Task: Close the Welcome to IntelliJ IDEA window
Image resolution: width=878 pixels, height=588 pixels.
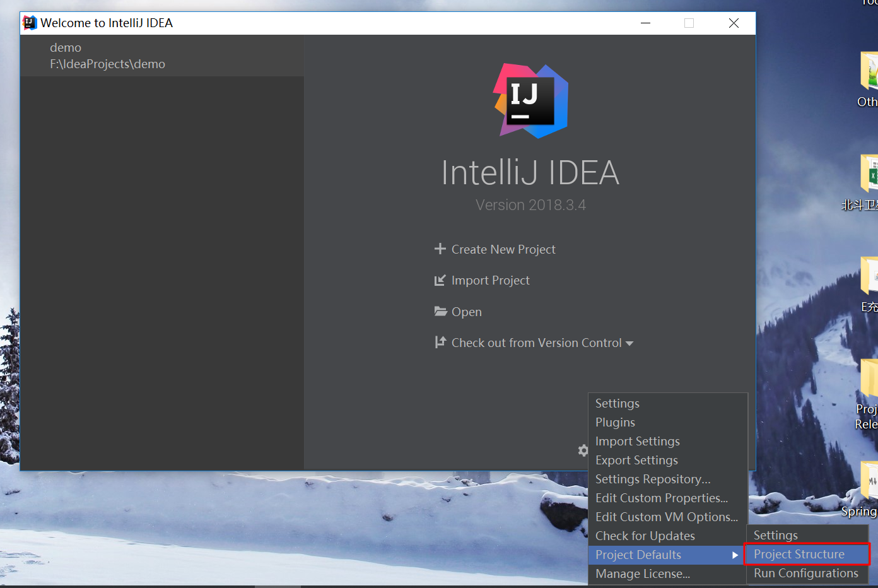Action: (734, 23)
